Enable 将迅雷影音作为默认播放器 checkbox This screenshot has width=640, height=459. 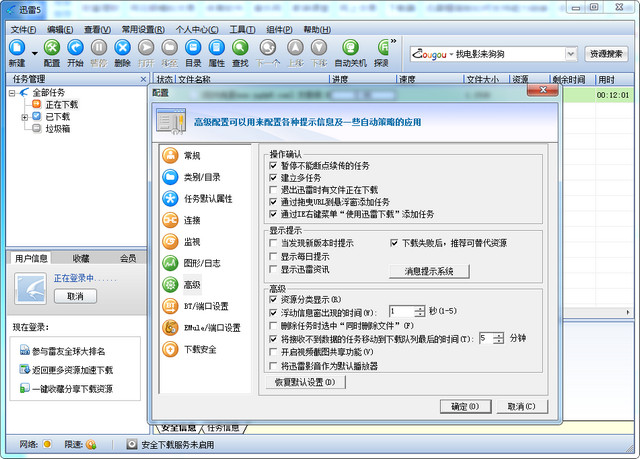pos(273,366)
